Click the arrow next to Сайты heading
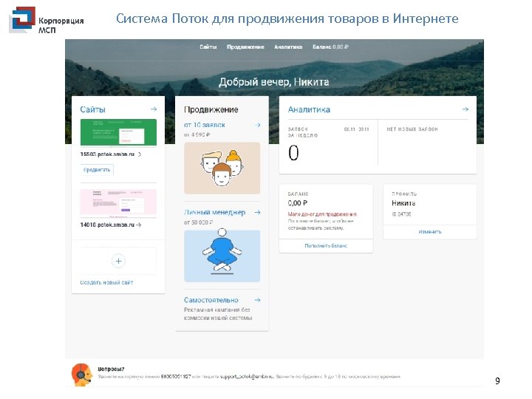Viewport: 532px width, 399px height. coord(154,109)
